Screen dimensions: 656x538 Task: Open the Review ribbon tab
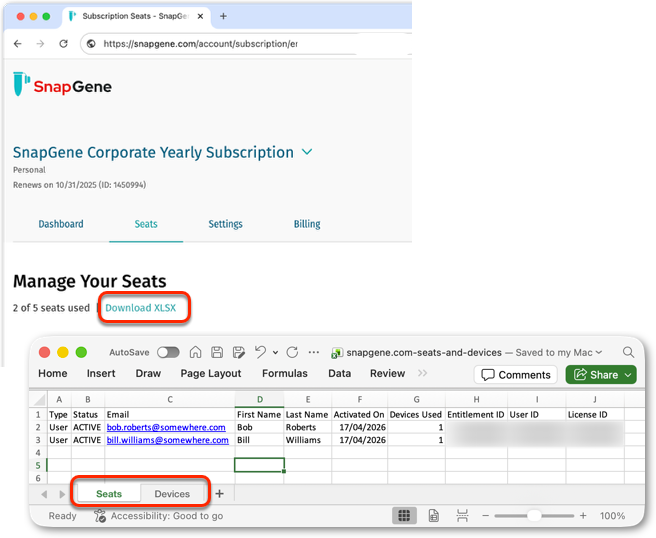click(387, 373)
